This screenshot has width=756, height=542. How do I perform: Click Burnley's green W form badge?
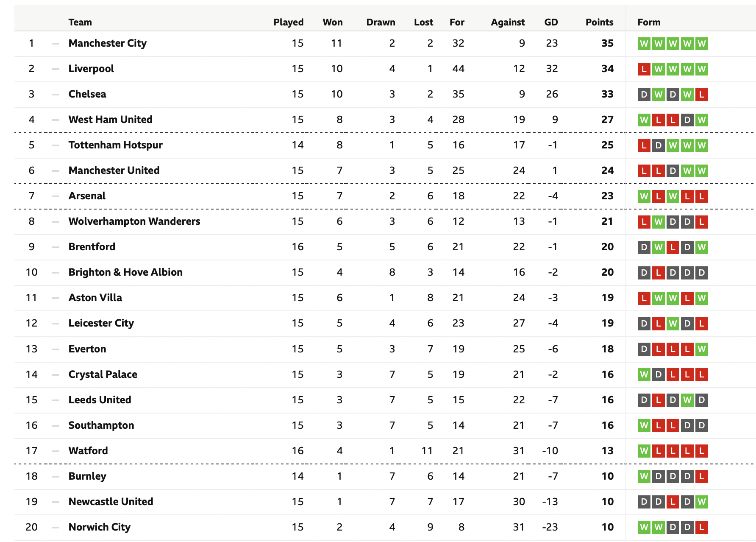point(644,476)
